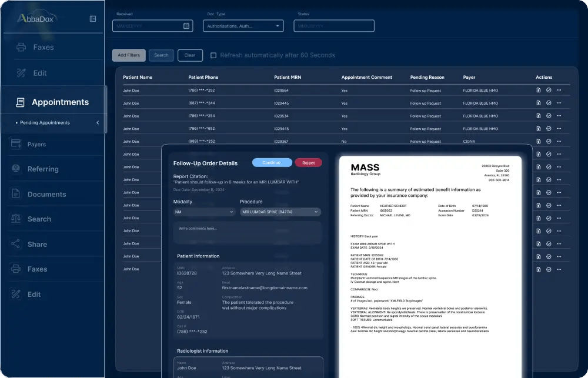Open the Doc. Type dropdown
Viewport: 588px width, 378px height.
click(x=243, y=25)
